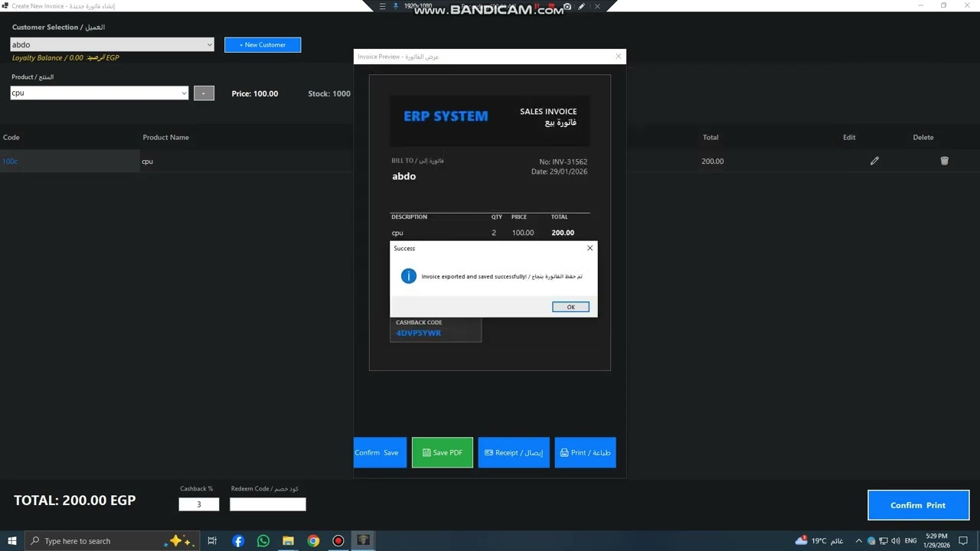This screenshot has height=551, width=980.
Task: Click the network icon in system tray
Action: click(883, 541)
